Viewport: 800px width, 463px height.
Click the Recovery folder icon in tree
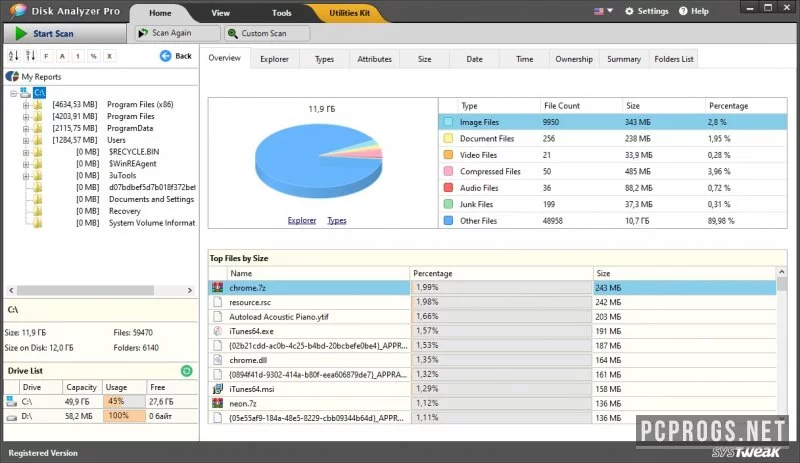tap(38, 211)
